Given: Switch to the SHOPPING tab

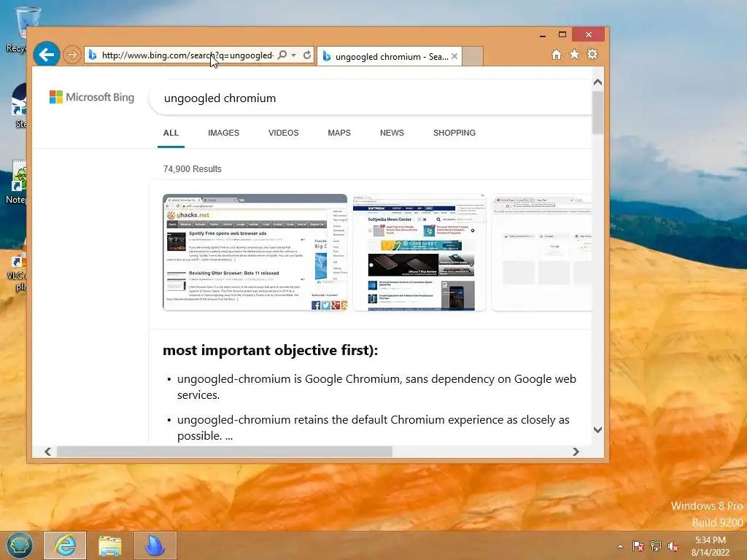Looking at the screenshot, I should (x=454, y=133).
